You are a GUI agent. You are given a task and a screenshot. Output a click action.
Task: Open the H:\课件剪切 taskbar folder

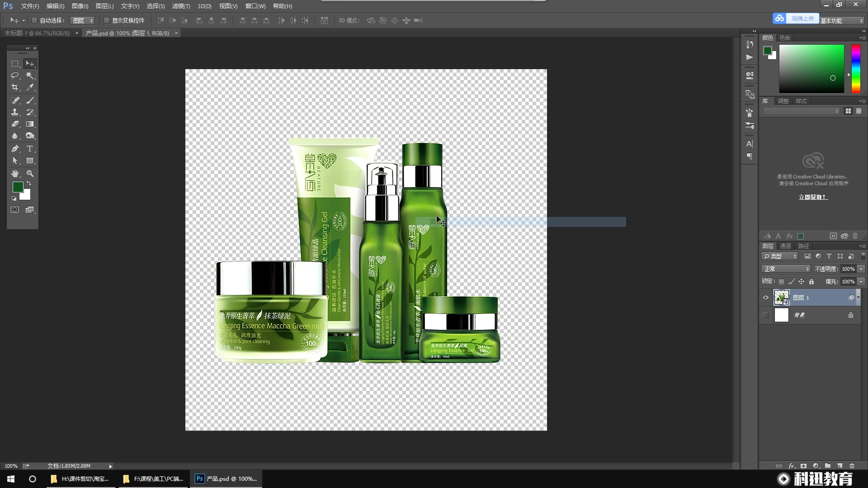[x=80, y=479]
